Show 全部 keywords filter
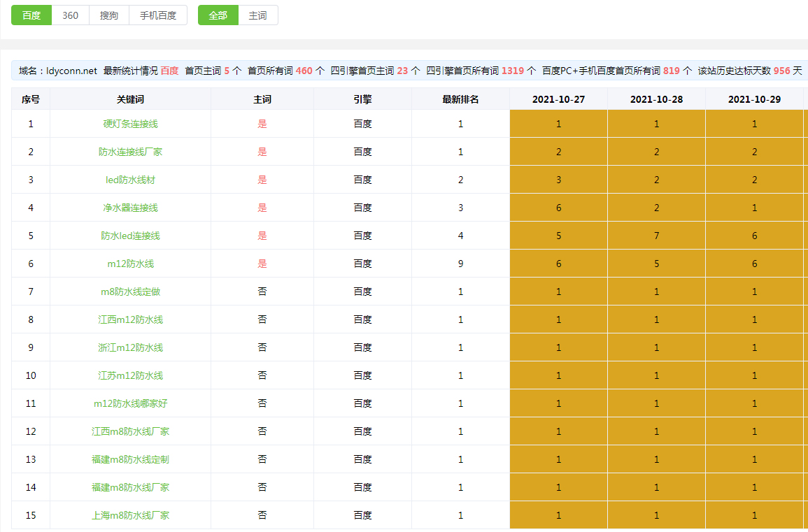Viewport: 808px width, 532px height. tap(218, 15)
